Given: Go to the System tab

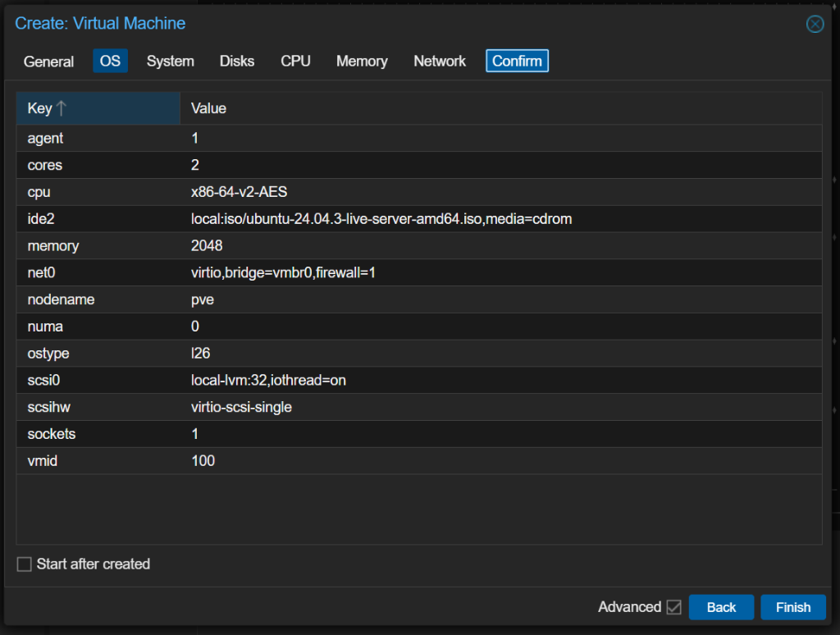Looking at the screenshot, I should pos(171,61).
